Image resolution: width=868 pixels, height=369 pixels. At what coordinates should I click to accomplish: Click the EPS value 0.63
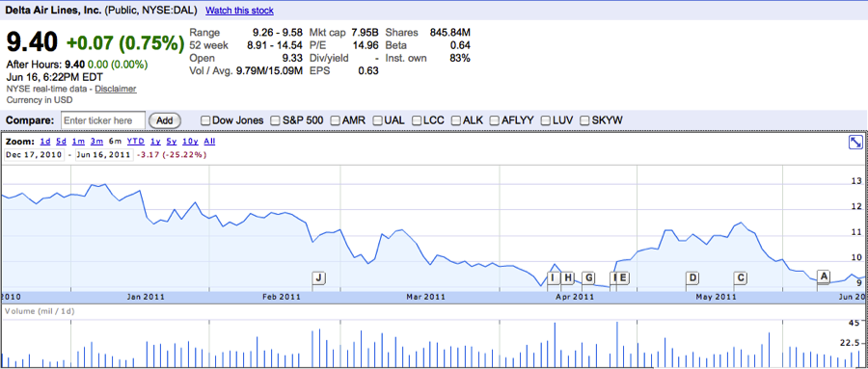pyautogui.click(x=368, y=70)
